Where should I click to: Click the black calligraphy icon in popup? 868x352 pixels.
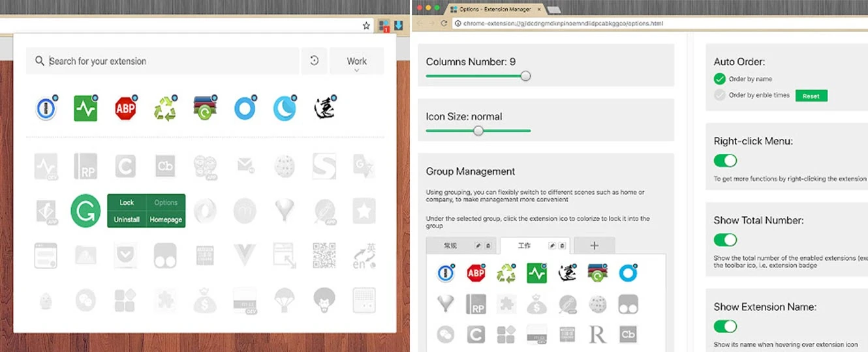(x=324, y=108)
